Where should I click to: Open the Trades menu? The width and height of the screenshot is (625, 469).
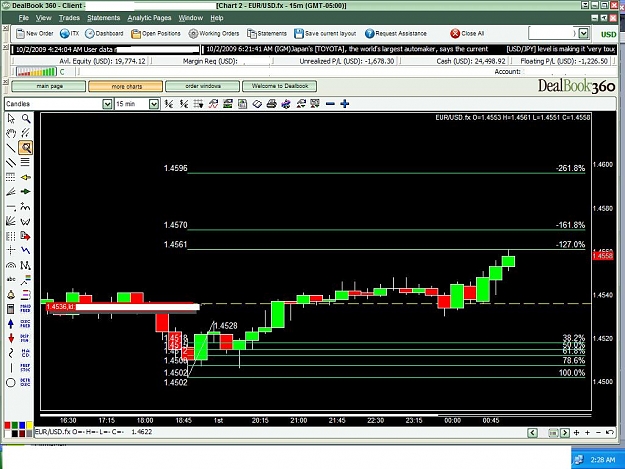(69, 18)
